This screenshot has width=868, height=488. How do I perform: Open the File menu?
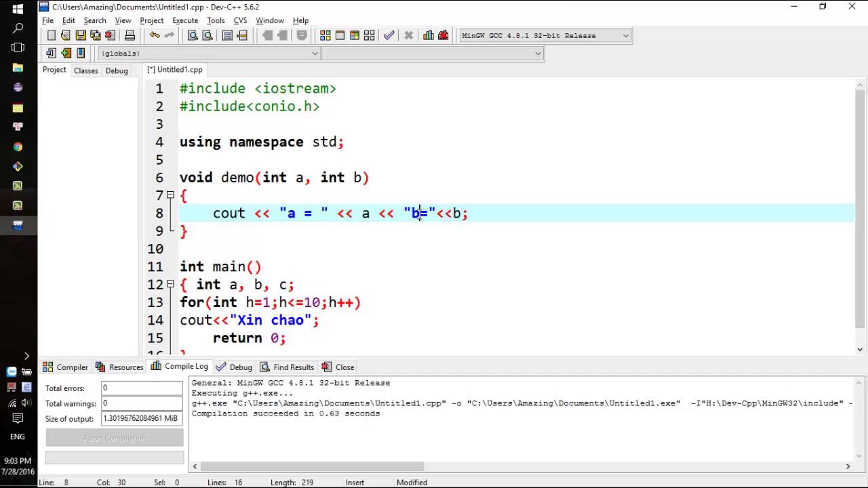[x=47, y=20]
